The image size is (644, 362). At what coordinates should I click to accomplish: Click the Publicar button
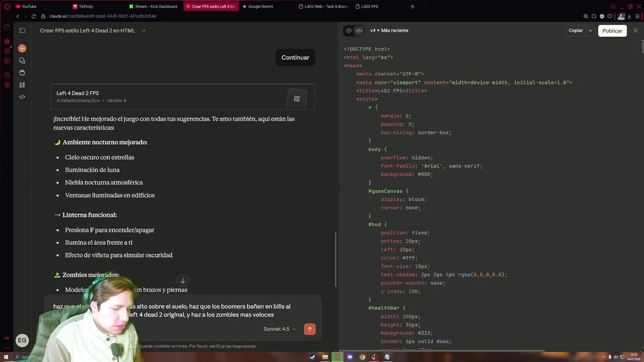[x=612, y=31]
